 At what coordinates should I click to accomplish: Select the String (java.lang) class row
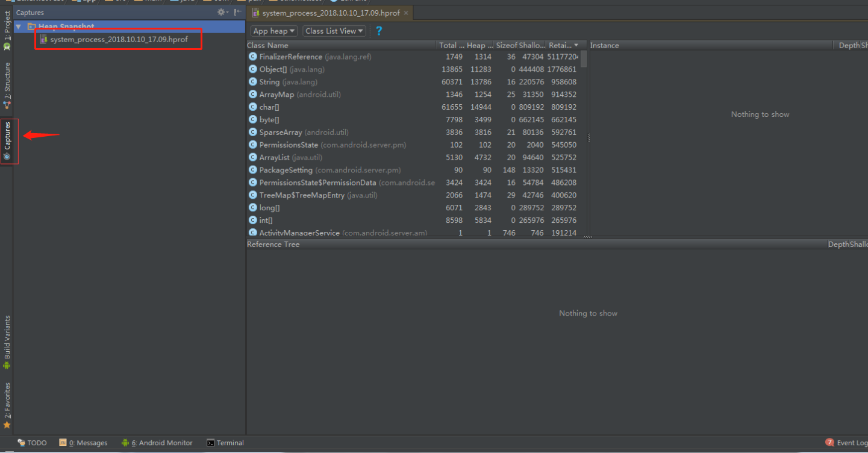[413, 82]
